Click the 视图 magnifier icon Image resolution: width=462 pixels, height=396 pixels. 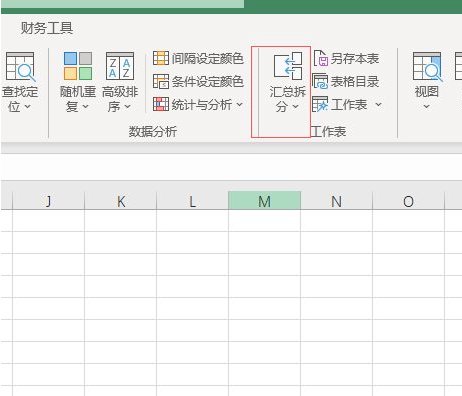(x=428, y=67)
